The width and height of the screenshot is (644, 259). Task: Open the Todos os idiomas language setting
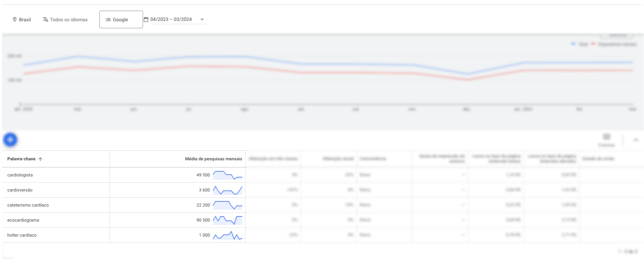coord(65,19)
